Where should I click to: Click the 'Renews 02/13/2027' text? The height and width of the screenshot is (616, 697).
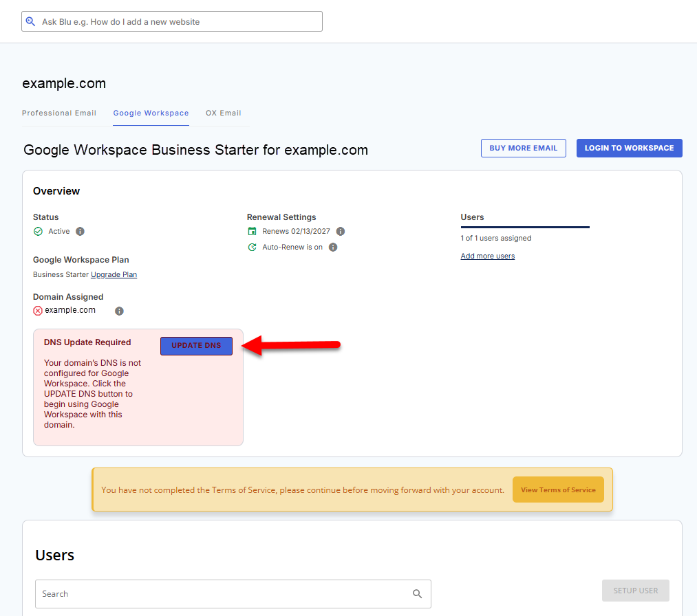tap(296, 232)
